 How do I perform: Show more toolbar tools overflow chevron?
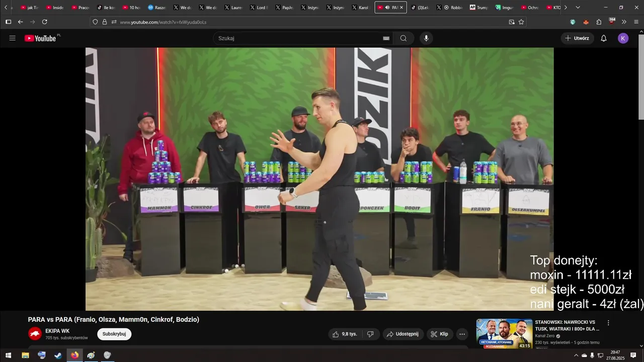coord(624,22)
